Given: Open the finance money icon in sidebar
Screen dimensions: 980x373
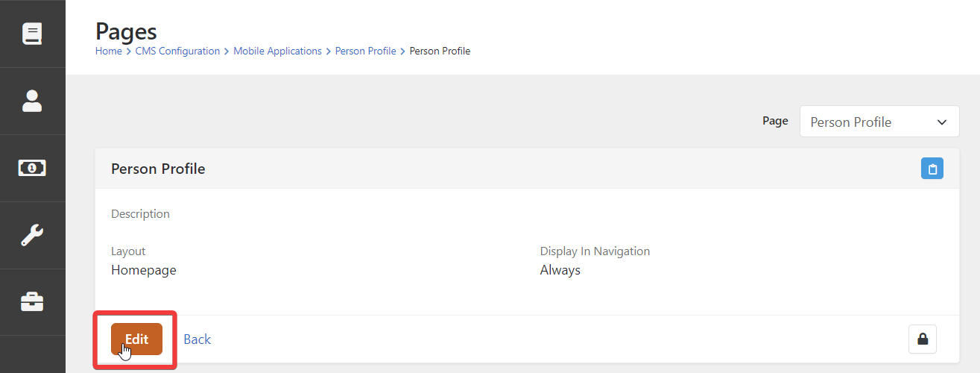Looking at the screenshot, I should coord(32,168).
